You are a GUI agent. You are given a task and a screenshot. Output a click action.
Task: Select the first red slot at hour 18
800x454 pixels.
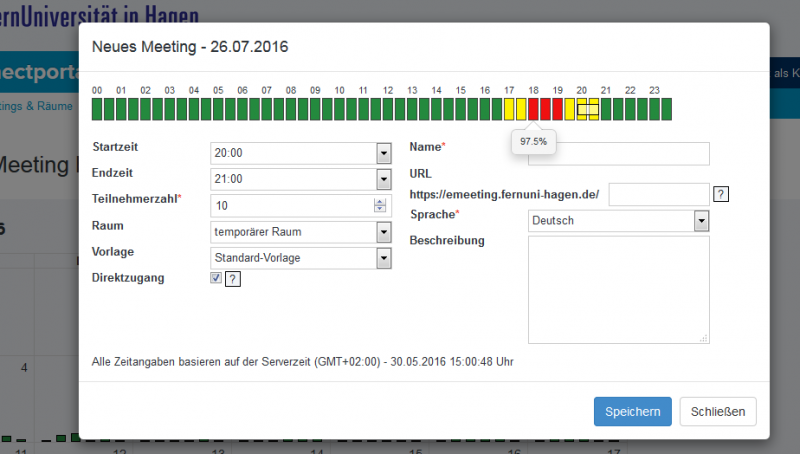(533, 109)
